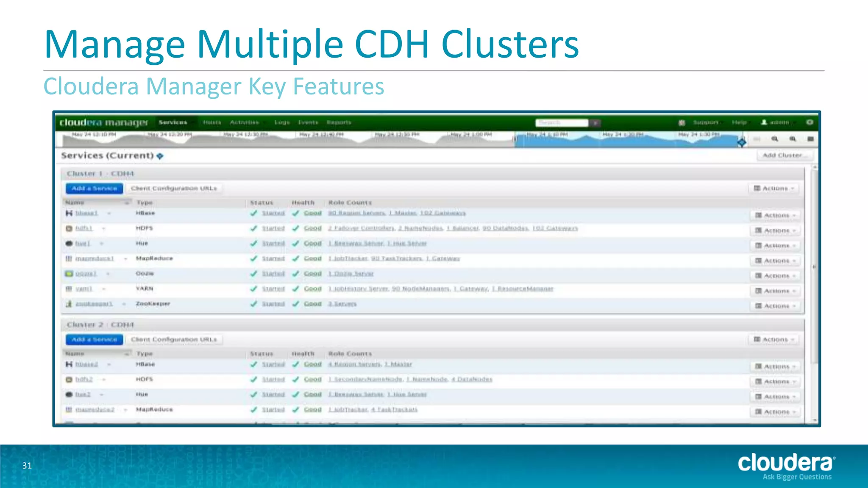Open Actions dropdown for hbase1 row

pyautogui.click(x=776, y=215)
